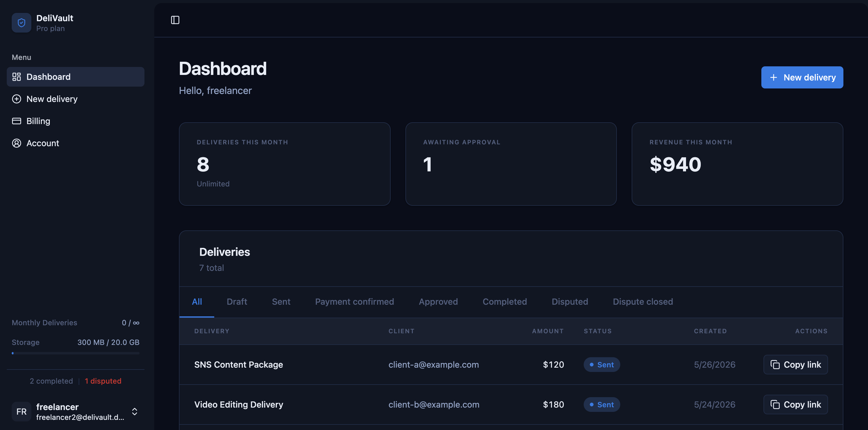
Task: Open Account in the sidebar
Action: [x=76, y=143]
